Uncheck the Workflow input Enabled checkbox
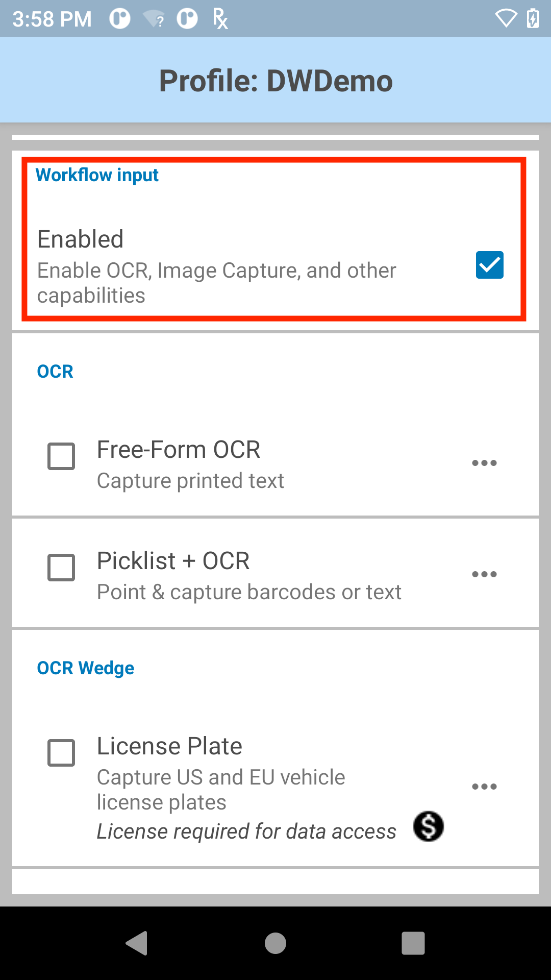Image resolution: width=551 pixels, height=980 pixels. 490,265
